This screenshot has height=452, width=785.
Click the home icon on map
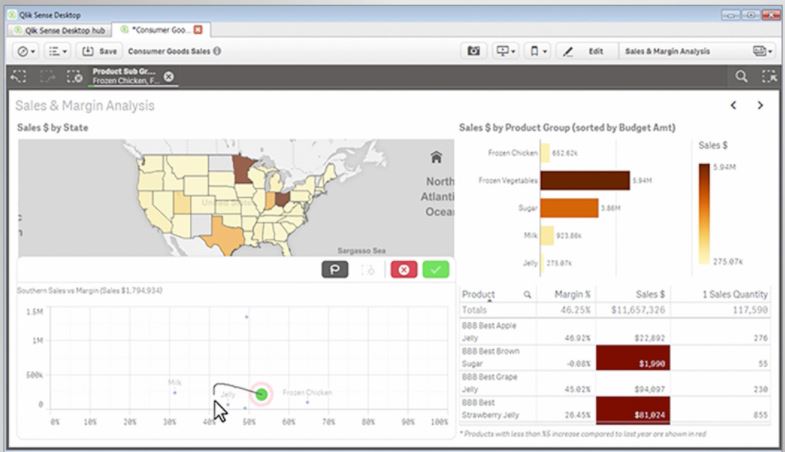coord(436,157)
